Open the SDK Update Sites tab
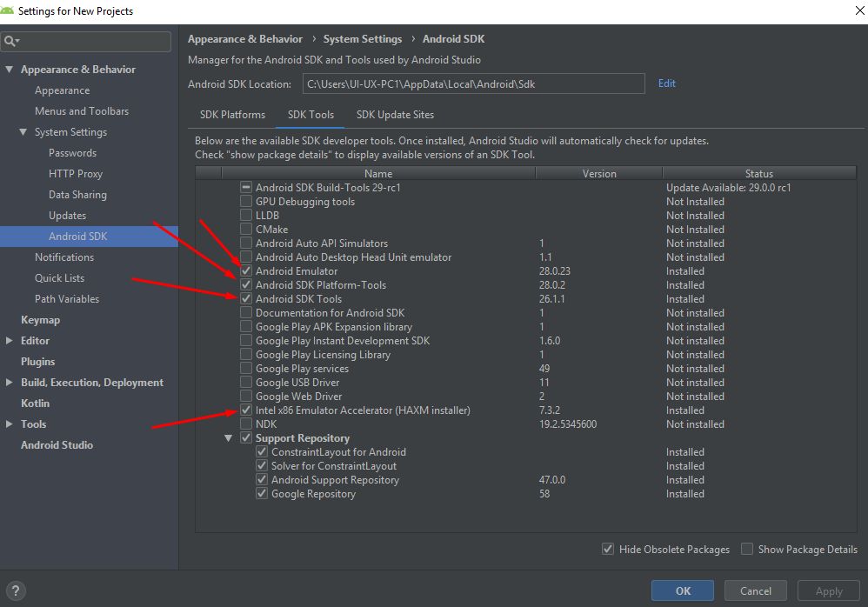Image resolution: width=868 pixels, height=607 pixels. 395,115
